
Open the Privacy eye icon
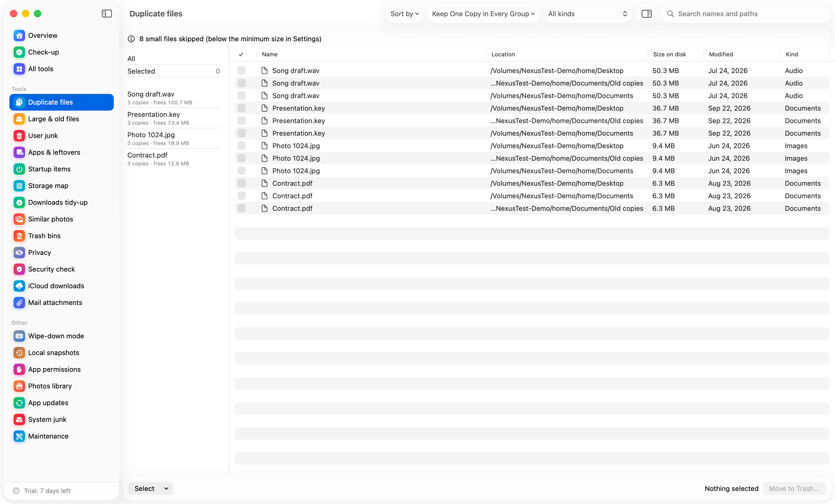(x=19, y=252)
